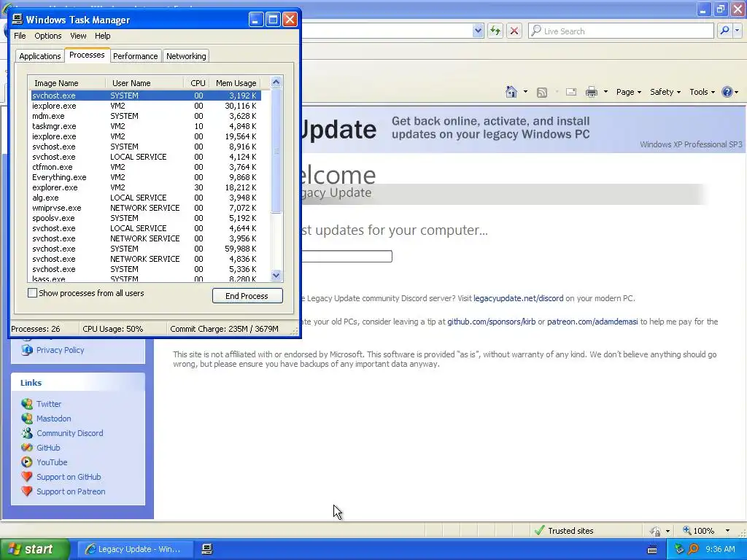Image resolution: width=747 pixels, height=560 pixels.
Task: Open the status bar security dropdown arrow
Action: [667, 531]
